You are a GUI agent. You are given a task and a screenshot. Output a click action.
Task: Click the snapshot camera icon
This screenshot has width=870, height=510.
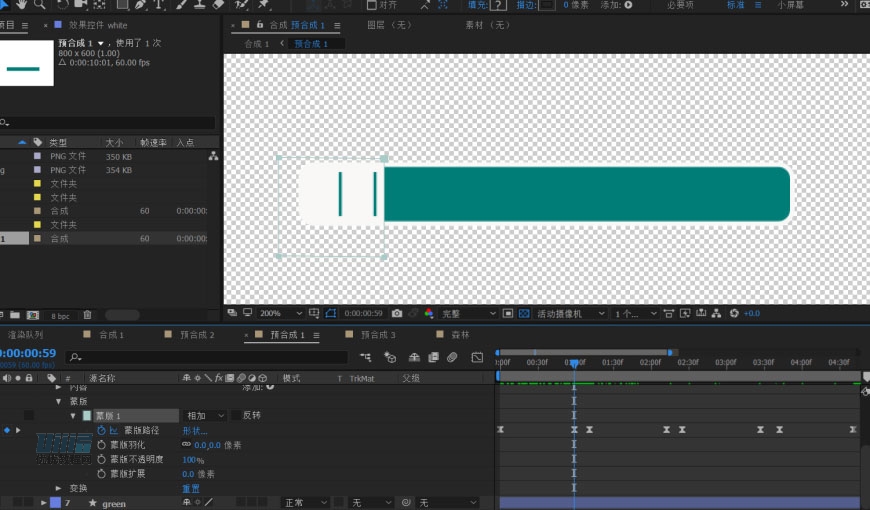397,313
